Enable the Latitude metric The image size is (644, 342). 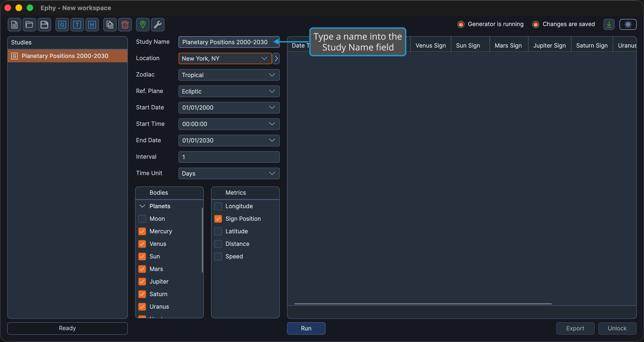218,231
